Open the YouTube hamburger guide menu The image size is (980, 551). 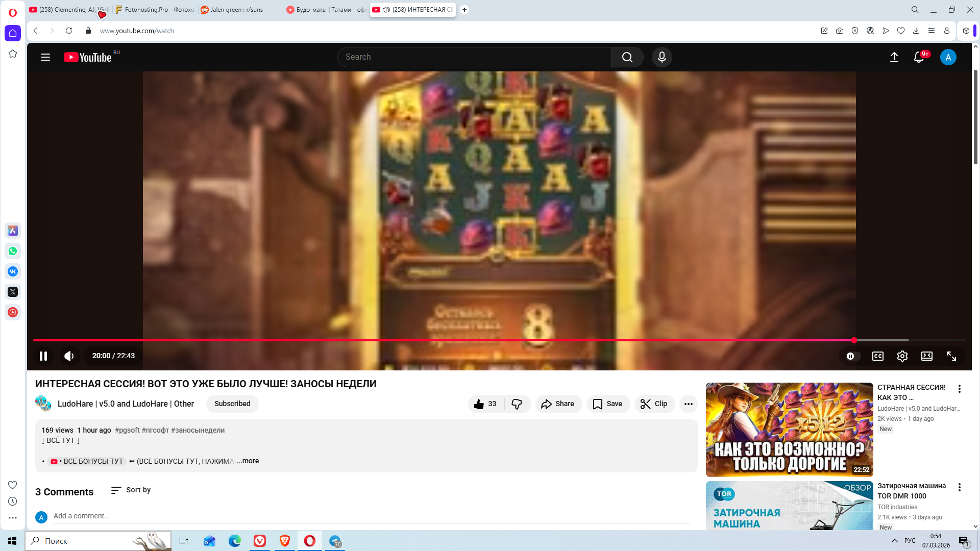(x=45, y=57)
